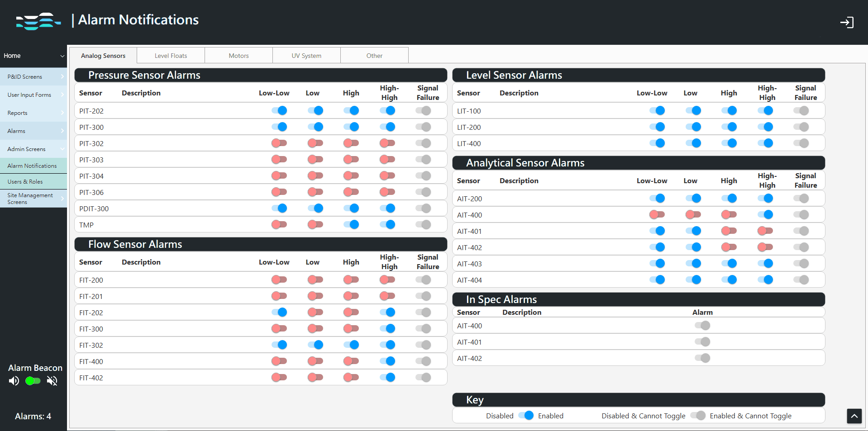Toggle the Alarm switch for AIT-400 in In Spec Alarms
This screenshot has width=868, height=431.
tap(702, 325)
